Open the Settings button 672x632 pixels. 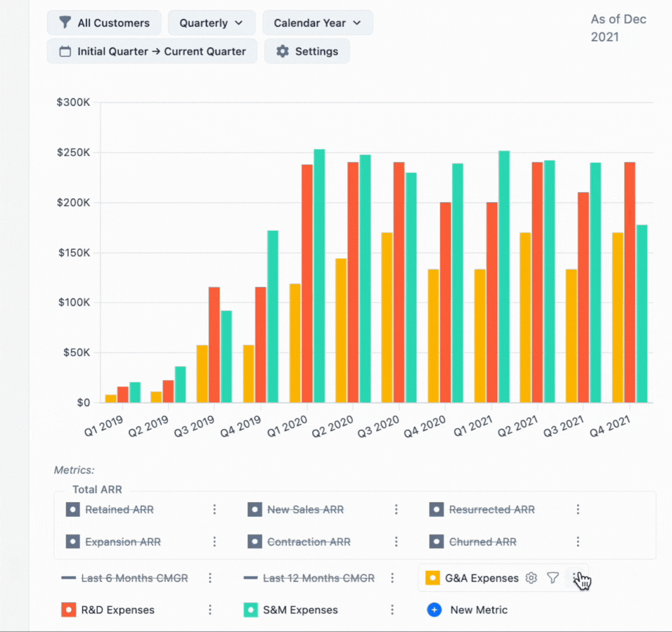tap(307, 51)
